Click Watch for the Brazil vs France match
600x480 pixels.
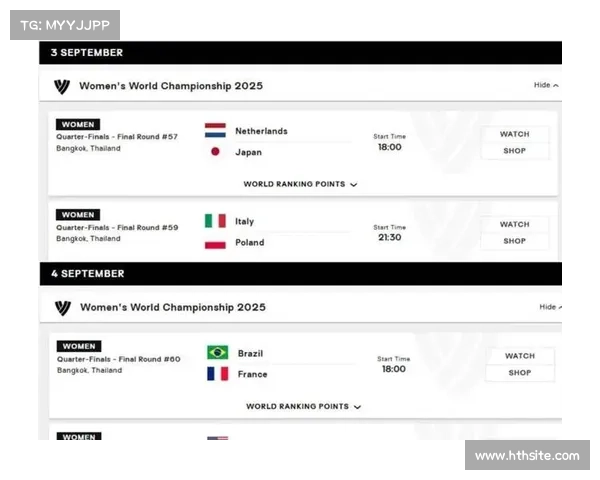[519, 356]
